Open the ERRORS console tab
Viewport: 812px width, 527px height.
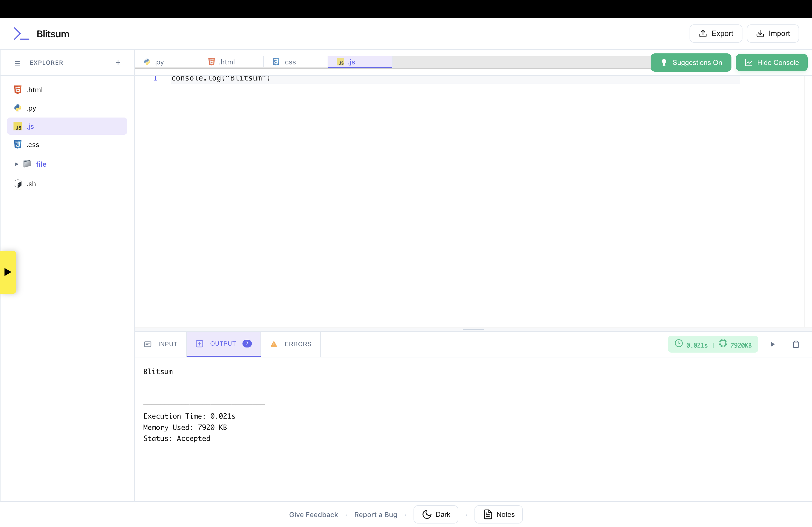click(291, 344)
